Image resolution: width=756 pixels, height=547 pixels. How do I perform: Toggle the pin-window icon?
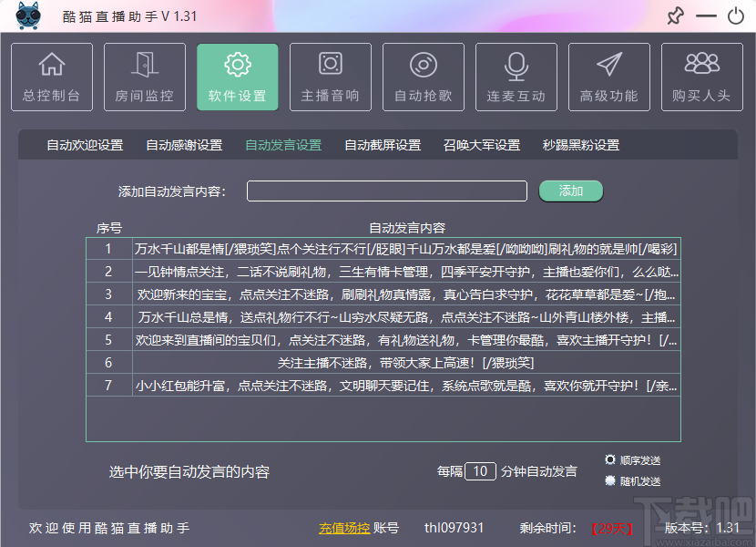pos(675,15)
